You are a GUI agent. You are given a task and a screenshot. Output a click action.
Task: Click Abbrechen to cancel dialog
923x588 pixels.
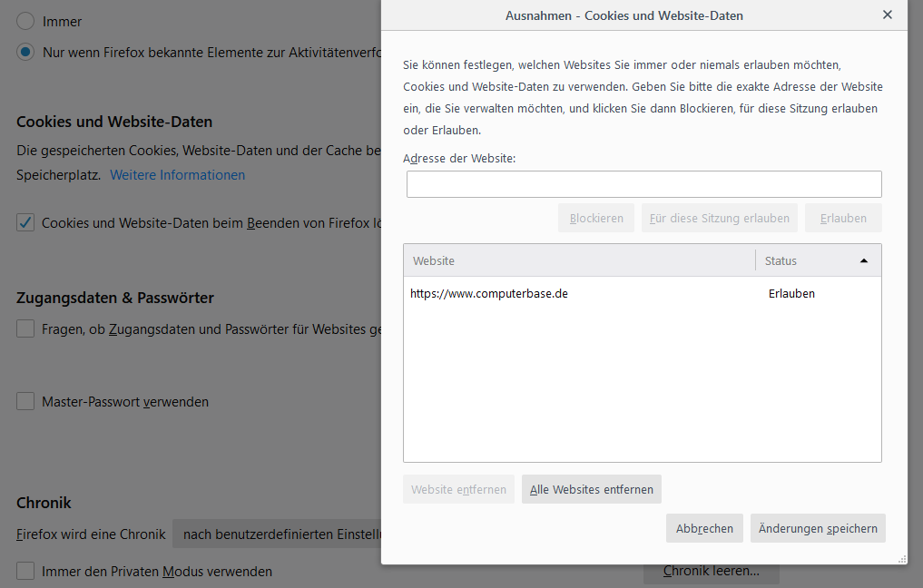(704, 528)
